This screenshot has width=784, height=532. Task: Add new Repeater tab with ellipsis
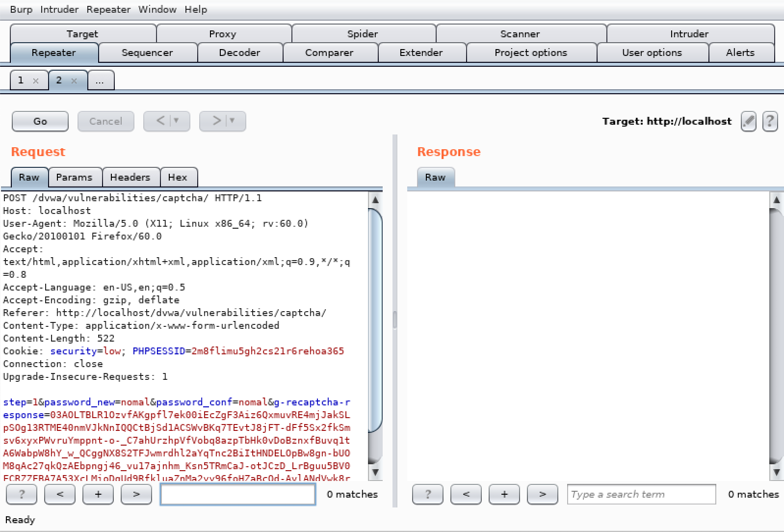click(101, 80)
